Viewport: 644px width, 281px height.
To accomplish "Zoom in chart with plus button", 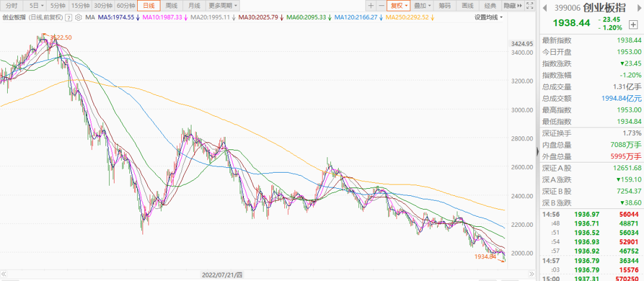I will click(371, 6).
